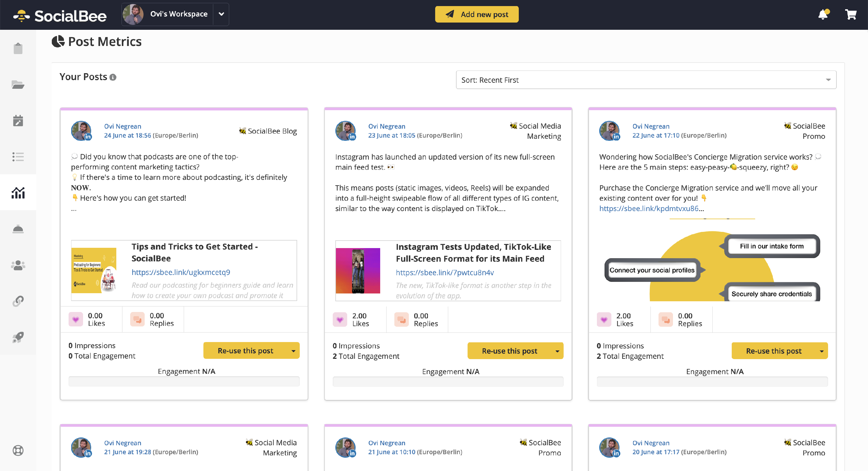The width and height of the screenshot is (868, 471).
Task: Open the list icon in sidebar
Action: pyautogui.click(x=18, y=156)
